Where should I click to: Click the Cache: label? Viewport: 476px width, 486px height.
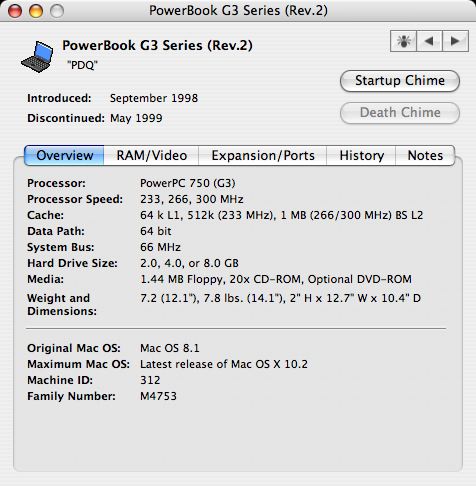[45, 215]
